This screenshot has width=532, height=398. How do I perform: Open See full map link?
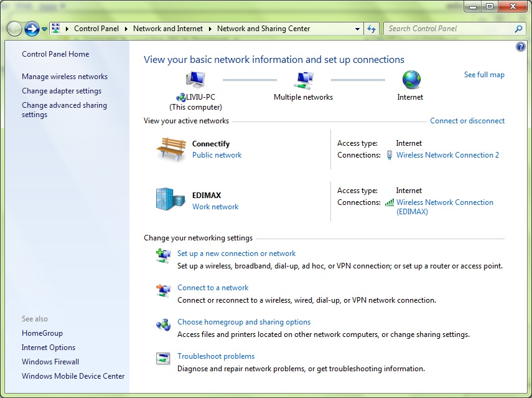[x=484, y=74]
